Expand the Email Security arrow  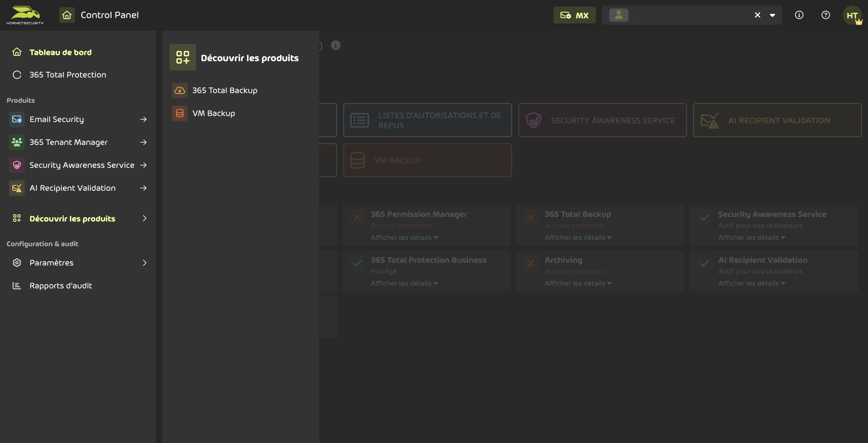[x=143, y=119]
